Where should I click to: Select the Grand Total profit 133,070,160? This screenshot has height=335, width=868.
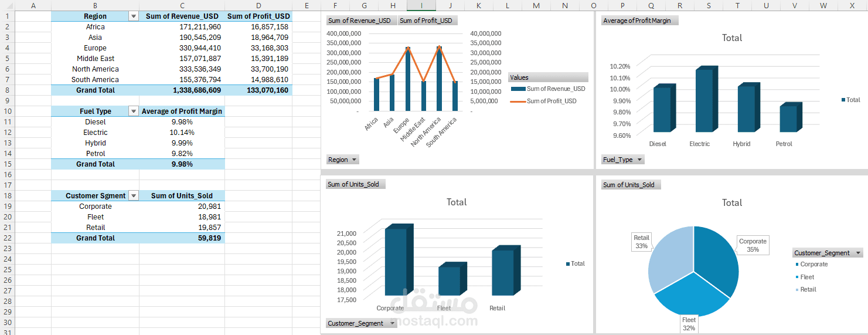point(258,90)
